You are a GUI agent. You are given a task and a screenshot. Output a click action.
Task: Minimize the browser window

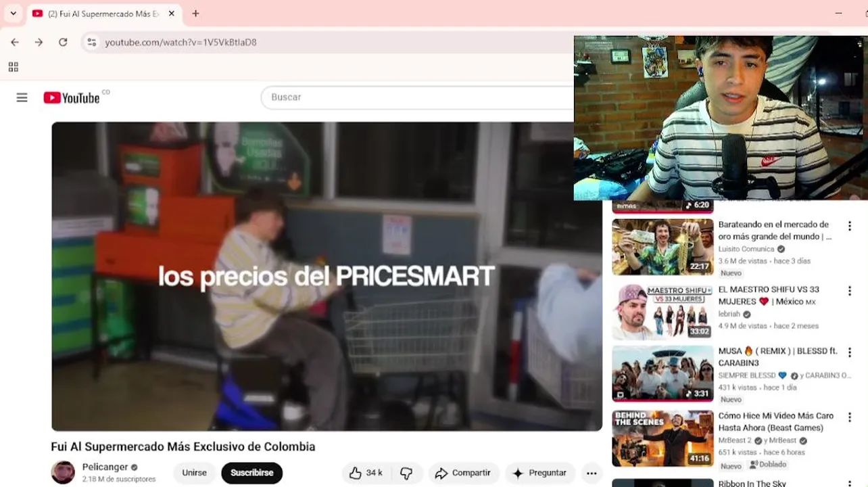(838, 14)
